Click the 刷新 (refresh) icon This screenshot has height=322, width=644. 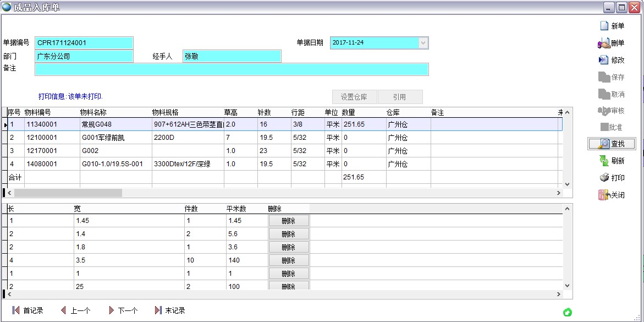604,161
